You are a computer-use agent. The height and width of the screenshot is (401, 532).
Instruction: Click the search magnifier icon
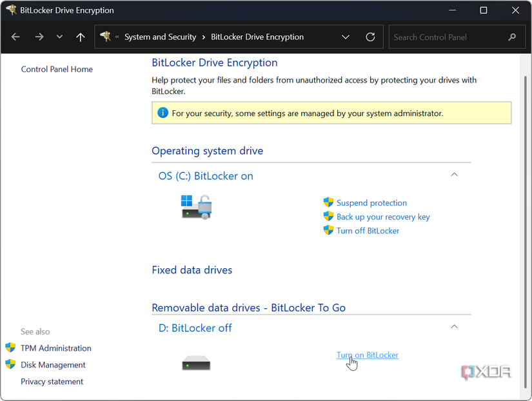click(x=512, y=37)
